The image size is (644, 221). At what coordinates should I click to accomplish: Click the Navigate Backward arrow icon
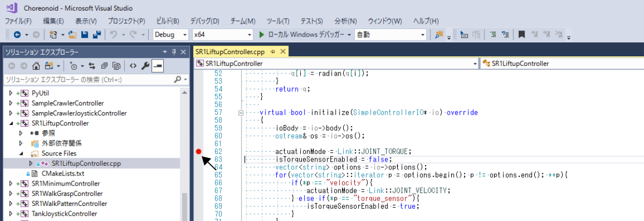click(x=17, y=35)
